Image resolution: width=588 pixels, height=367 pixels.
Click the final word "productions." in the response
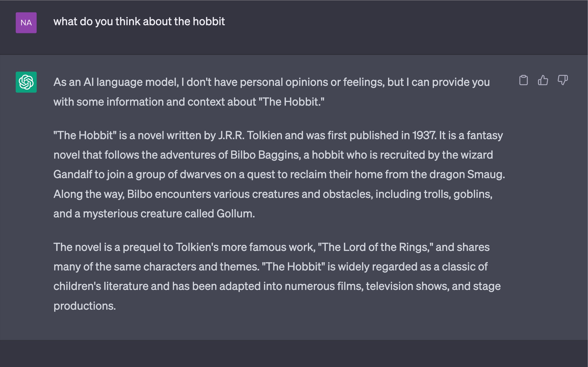[85, 306]
